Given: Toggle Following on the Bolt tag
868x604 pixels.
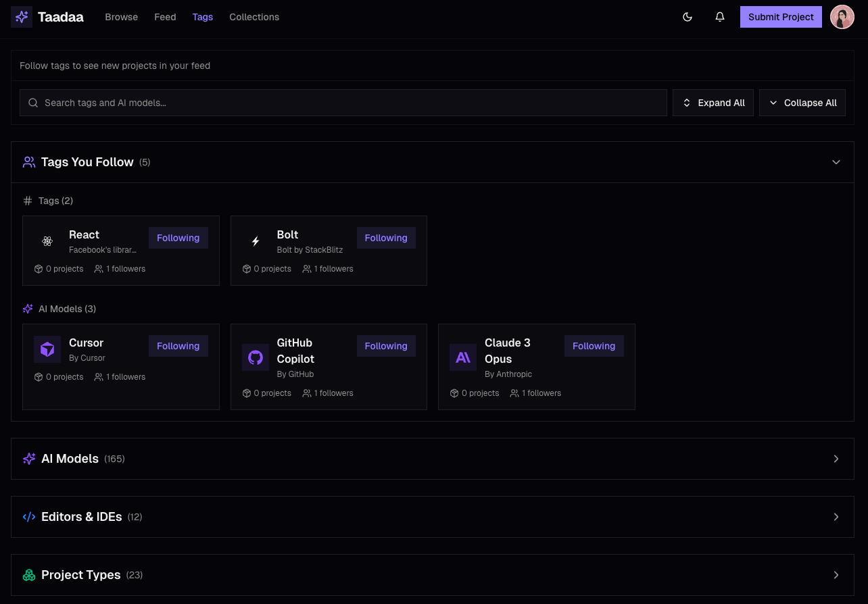Looking at the screenshot, I should 386,238.
